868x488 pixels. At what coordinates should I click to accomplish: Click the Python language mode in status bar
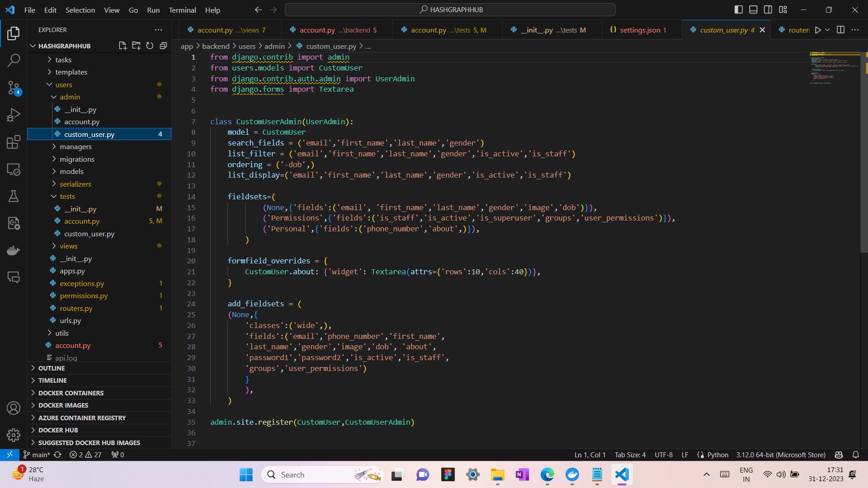(717, 455)
